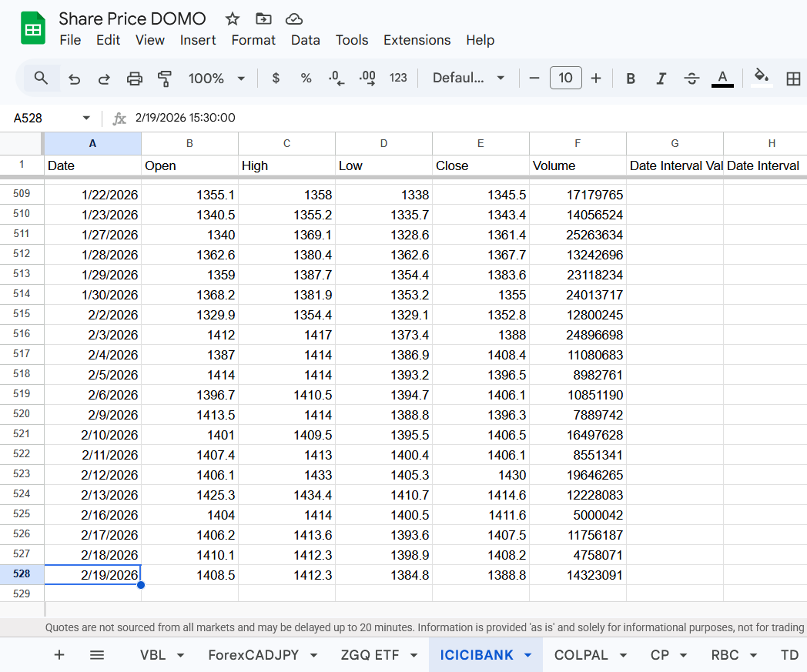Select the date cell 2/3/2026
This screenshot has width=807, height=672.
92,334
